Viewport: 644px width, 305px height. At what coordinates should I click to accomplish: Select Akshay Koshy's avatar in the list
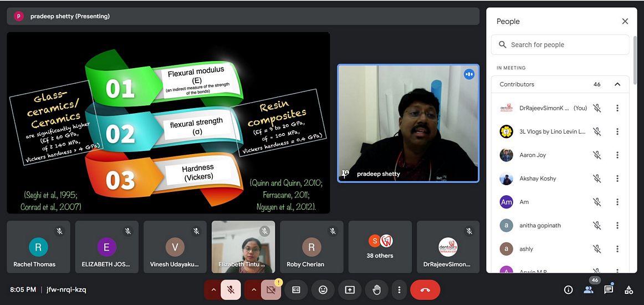[507, 179]
